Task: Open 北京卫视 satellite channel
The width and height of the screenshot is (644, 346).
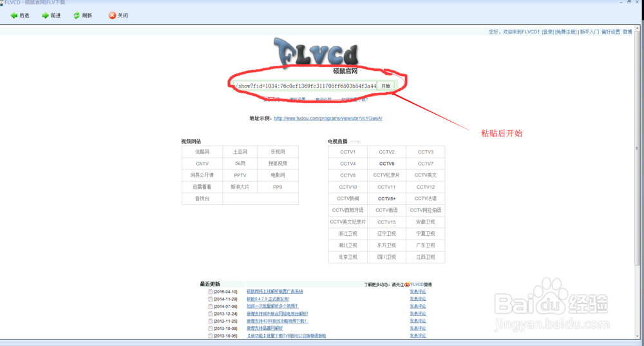Action: pos(348,257)
